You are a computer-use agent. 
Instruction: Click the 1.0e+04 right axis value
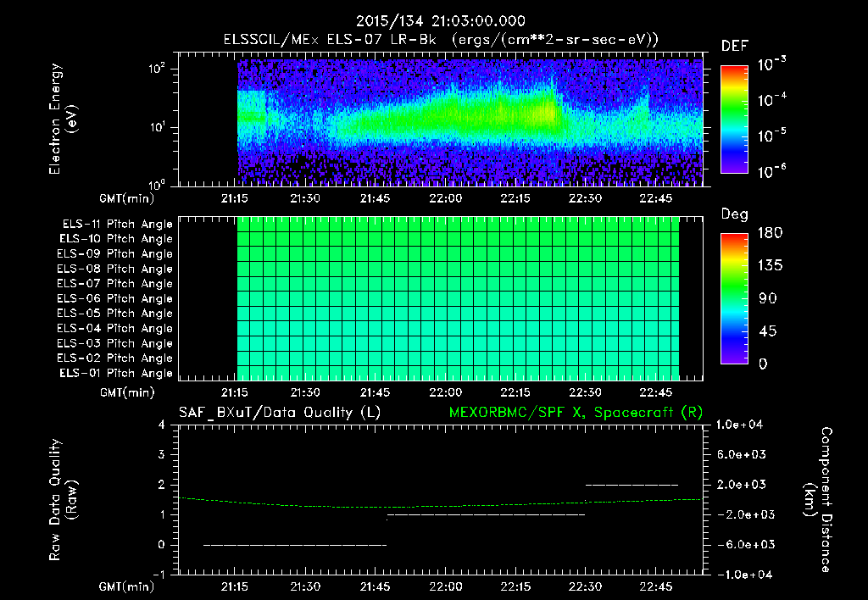740,425
